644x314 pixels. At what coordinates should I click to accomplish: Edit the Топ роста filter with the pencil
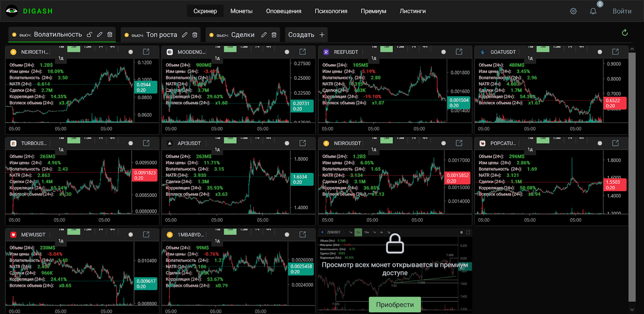[x=185, y=35]
